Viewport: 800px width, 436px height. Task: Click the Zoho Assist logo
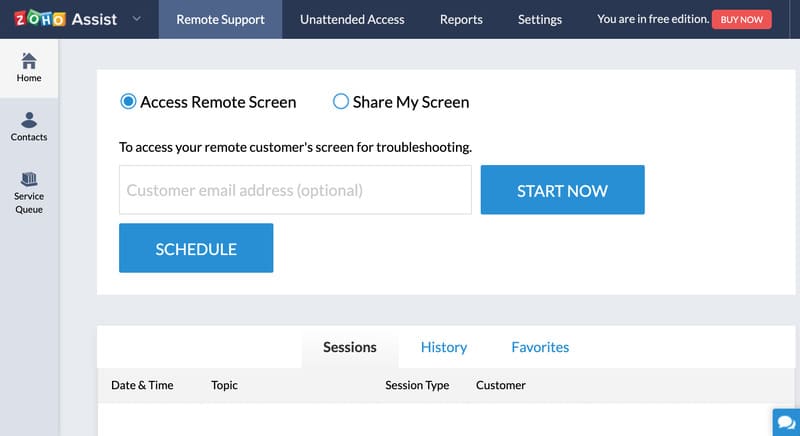point(66,19)
